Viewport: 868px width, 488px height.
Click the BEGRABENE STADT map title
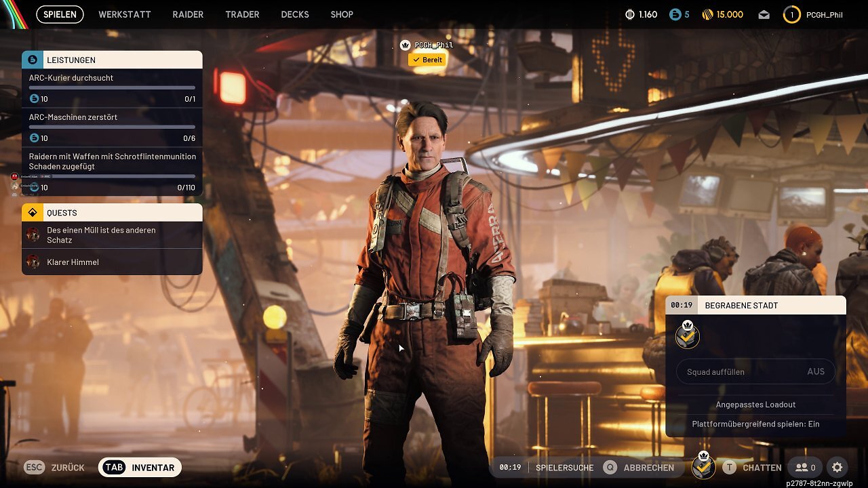[x=741, y=305]
